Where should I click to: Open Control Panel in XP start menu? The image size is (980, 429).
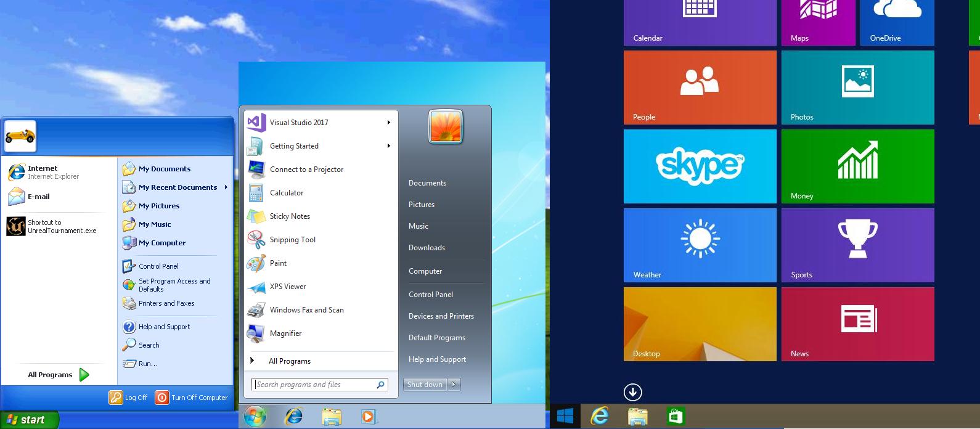point(151,266)
